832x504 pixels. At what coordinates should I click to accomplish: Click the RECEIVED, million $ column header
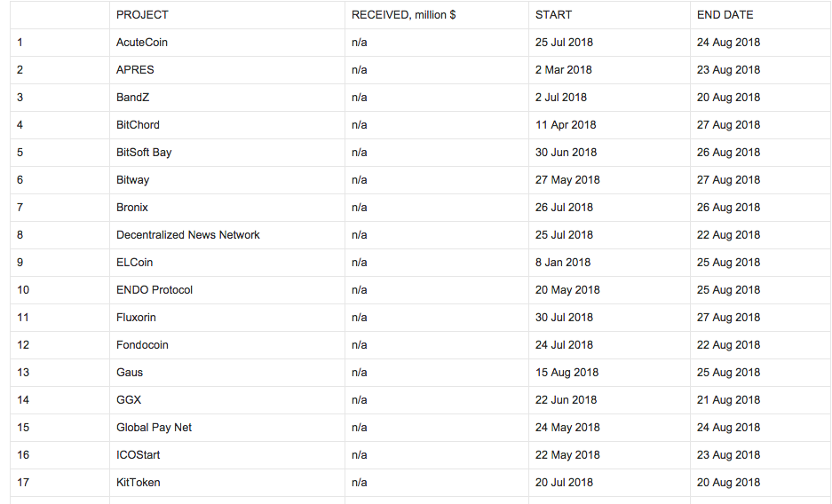403,15
